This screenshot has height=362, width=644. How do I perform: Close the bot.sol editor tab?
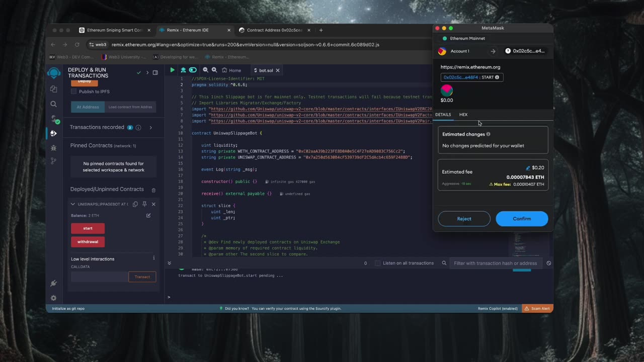(x=278, y=70)
